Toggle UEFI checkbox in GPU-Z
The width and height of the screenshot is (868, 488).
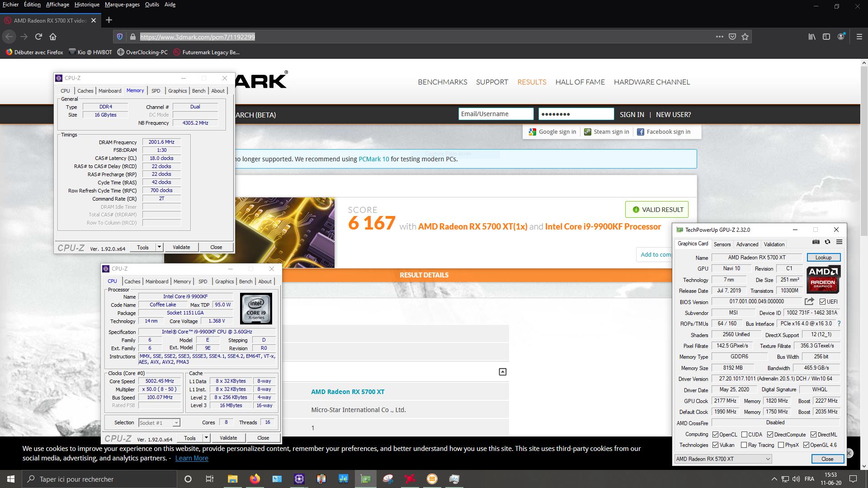tap(822, 302)
